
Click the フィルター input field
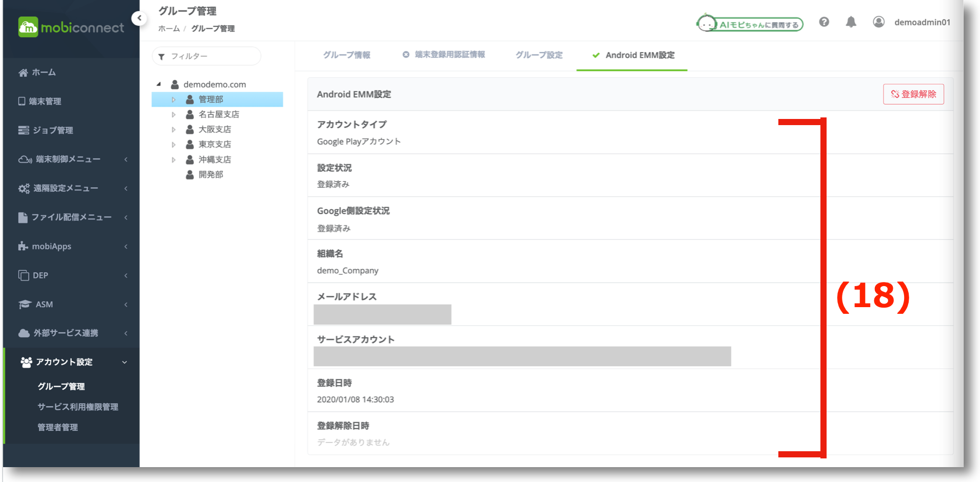point(205,56)
